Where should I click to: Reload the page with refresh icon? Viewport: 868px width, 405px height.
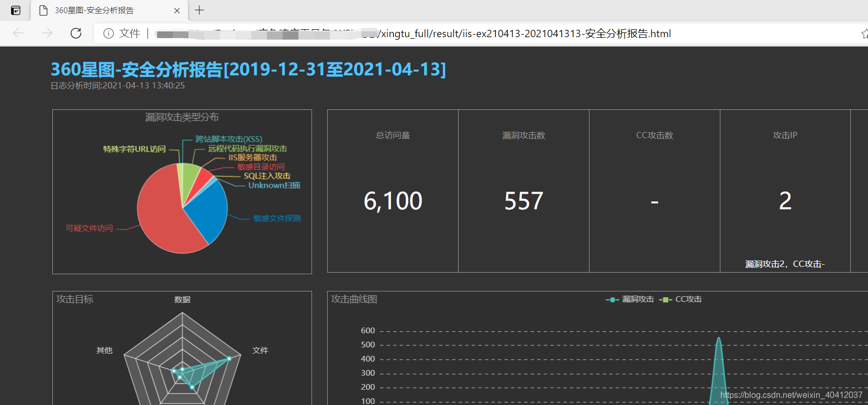tap(76, 33)
